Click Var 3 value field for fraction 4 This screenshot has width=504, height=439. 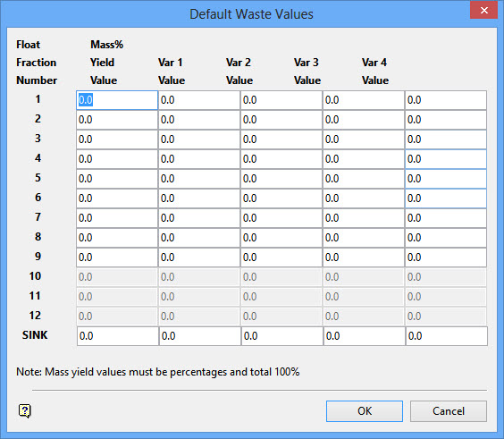coord(364,159)
